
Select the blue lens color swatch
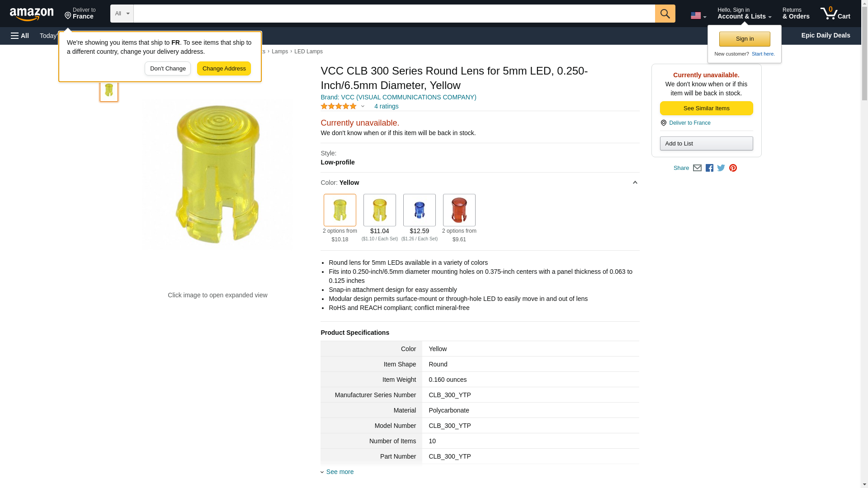click(419, 210)
